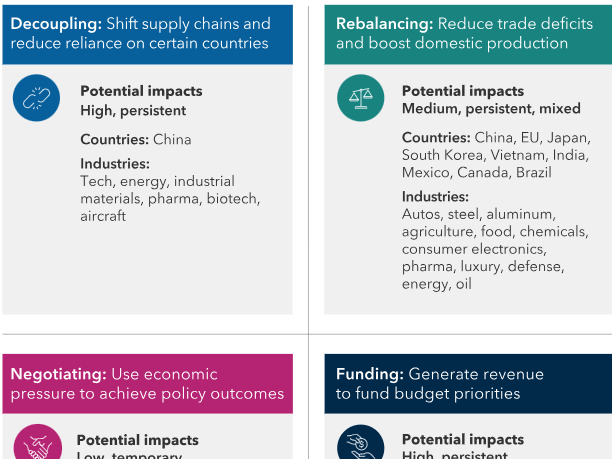
Task: Click the balance scales Rebalancing icon
Action: coord(361,98)
